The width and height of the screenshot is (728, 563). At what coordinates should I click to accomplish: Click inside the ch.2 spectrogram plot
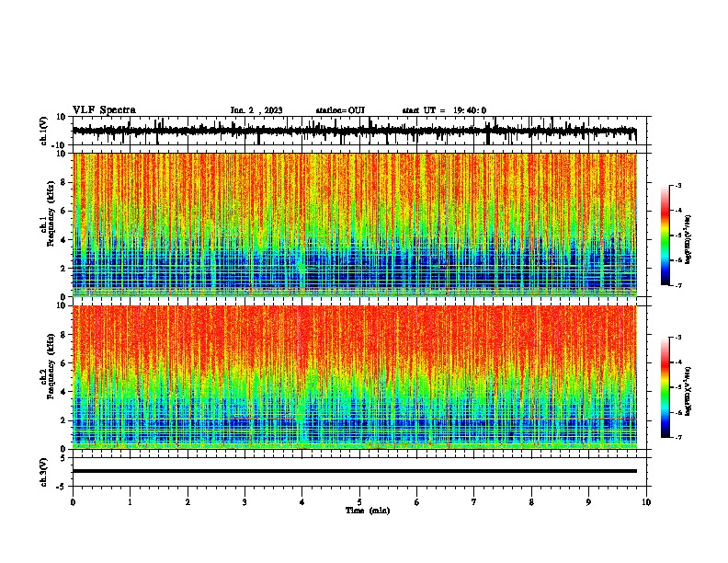pos(355,377)
